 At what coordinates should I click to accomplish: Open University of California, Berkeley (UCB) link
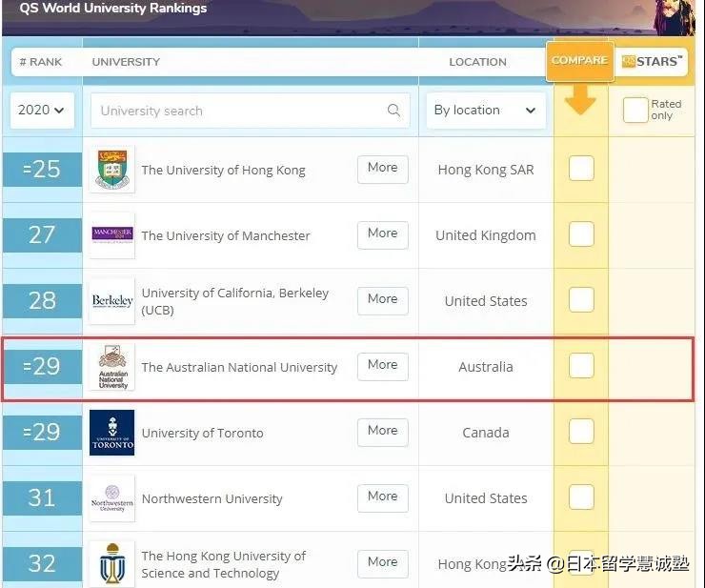pos(235,301)
